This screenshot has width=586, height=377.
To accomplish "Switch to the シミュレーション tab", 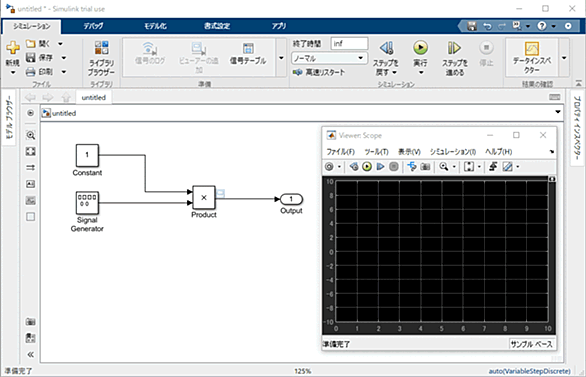I will coord(32,26).
